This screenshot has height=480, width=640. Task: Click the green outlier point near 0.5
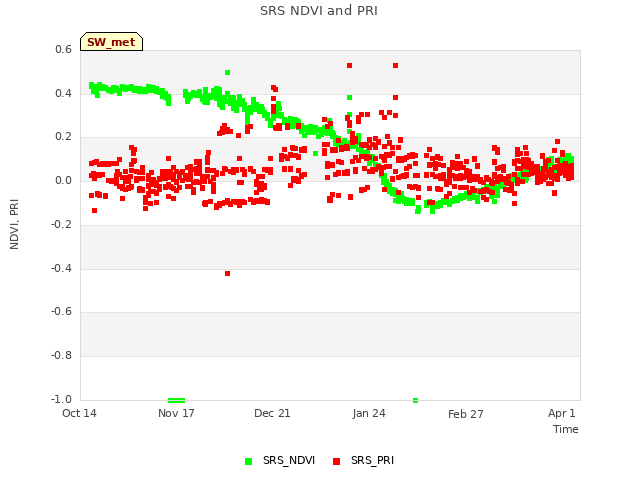pyautogui.click(x=227, y=73)
